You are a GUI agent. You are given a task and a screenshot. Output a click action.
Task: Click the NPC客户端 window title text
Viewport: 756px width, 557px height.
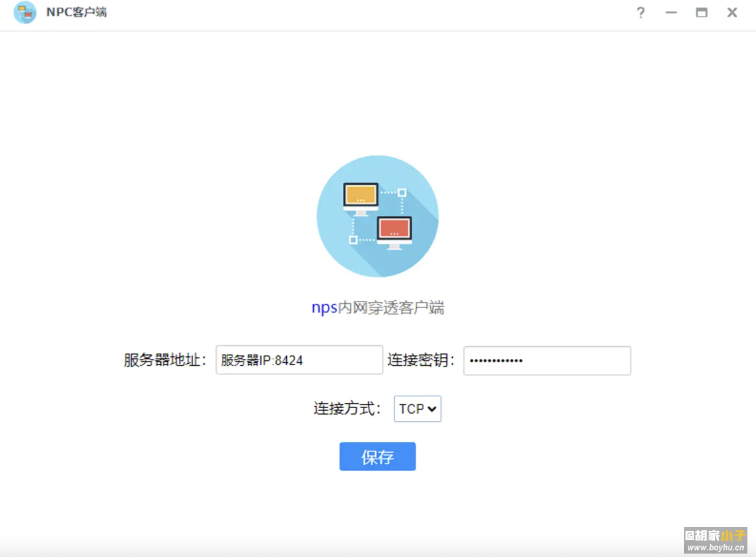click(x=77, y=12)
